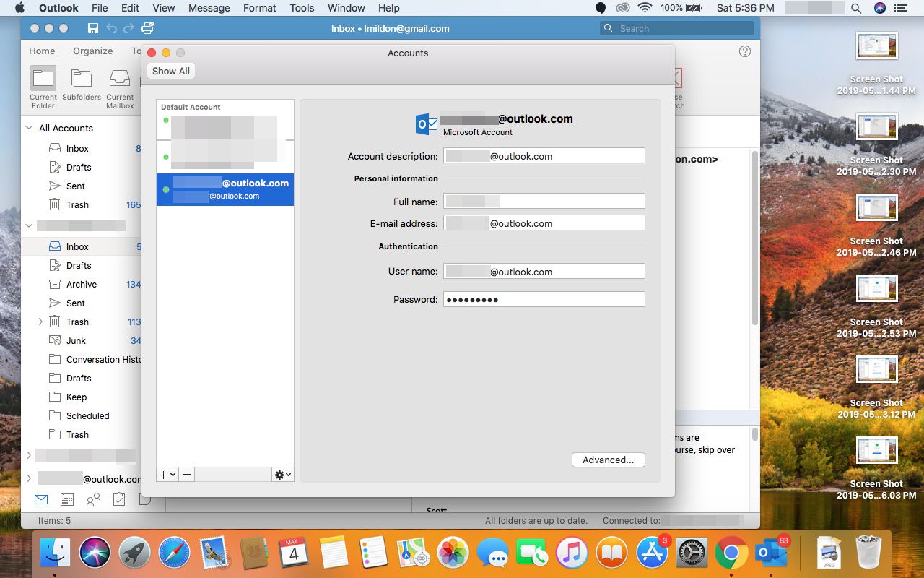Expand the blurred account above outlook.com account
The height and width of the screenshot is (578, 924).
click(29, 456)
